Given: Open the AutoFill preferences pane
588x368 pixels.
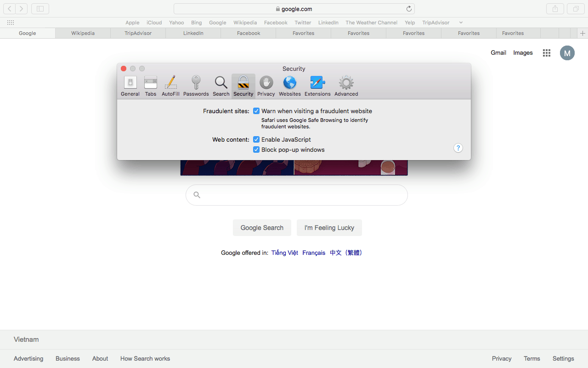Looking at the screenshot, I should pyautogui.click(x=170, y=86).
